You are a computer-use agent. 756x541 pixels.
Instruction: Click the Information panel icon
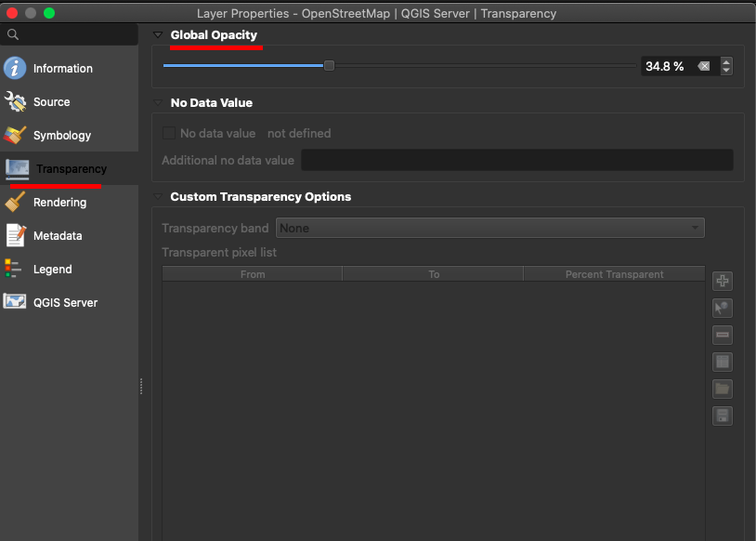click(15, 68)
